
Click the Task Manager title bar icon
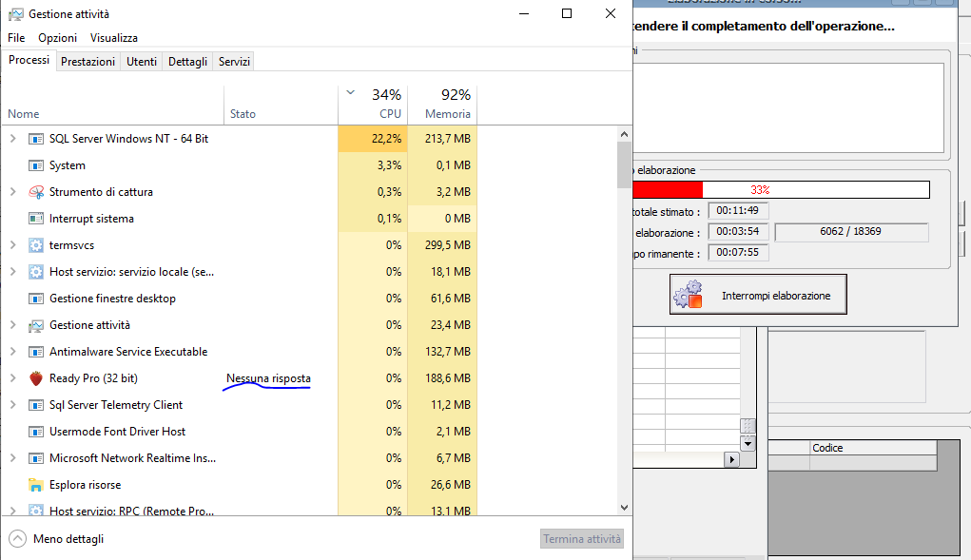click(x=15, y=13)
